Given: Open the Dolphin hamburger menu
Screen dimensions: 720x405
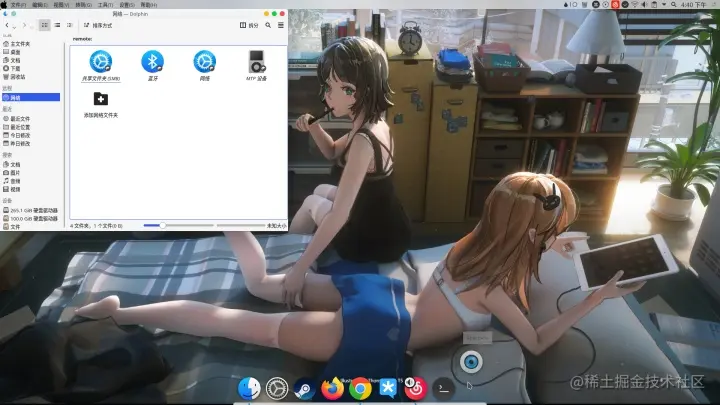Looking at the screenshot, I should [281, 25].
